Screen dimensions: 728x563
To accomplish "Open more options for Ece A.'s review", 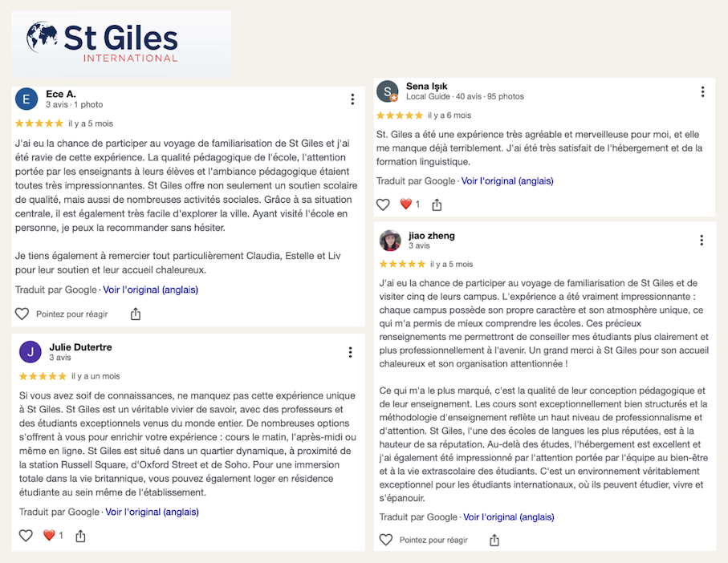I will 352,99.
